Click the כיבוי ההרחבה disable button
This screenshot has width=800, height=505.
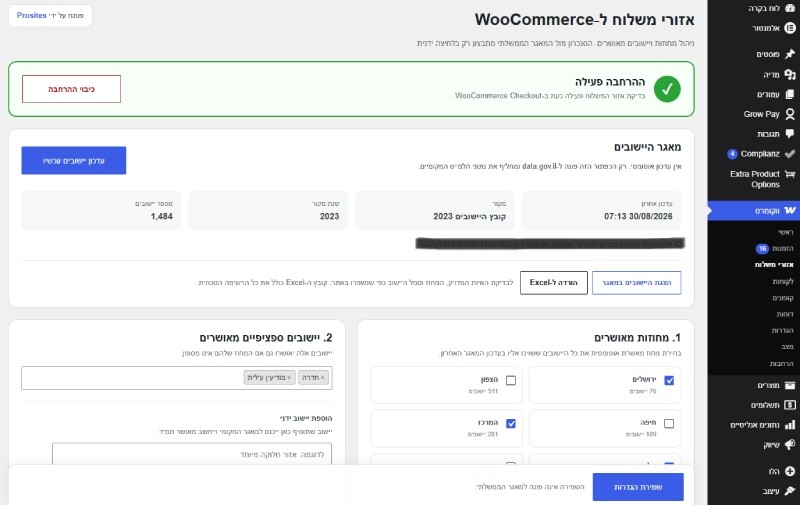point(71,89)
